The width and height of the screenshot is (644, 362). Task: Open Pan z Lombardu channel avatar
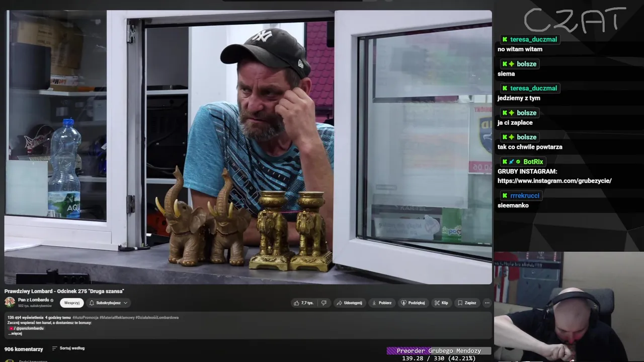10,302
